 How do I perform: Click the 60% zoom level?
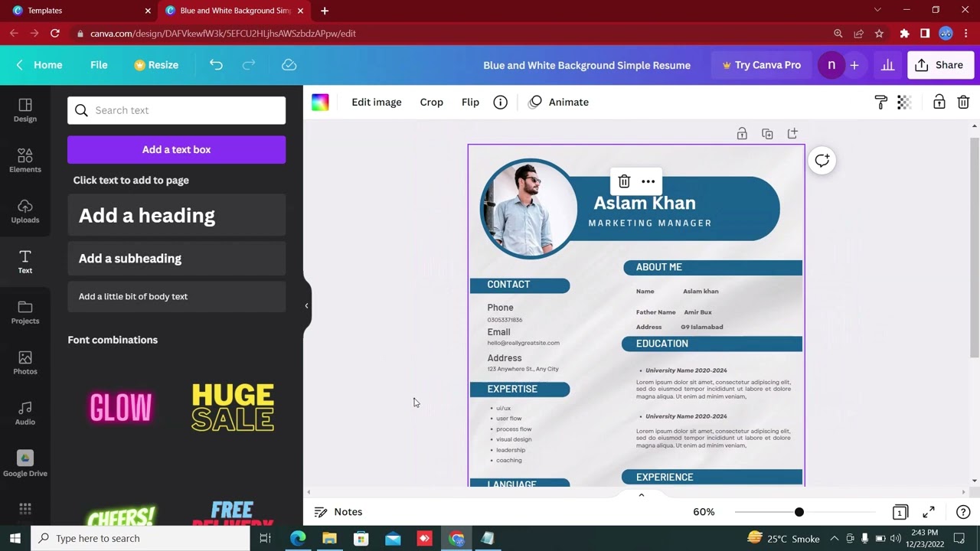point(704,512)
